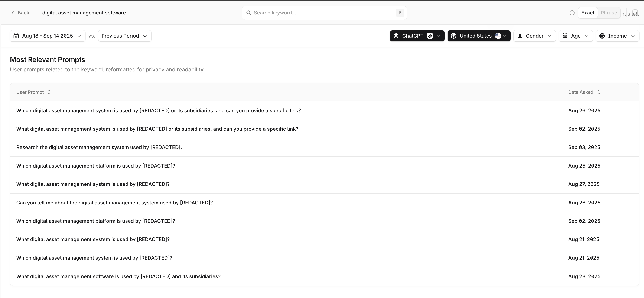Click the globe icon beside United States
Image resolution: width=644 pixels, height=298 pixels.
(x=453, y=36)
